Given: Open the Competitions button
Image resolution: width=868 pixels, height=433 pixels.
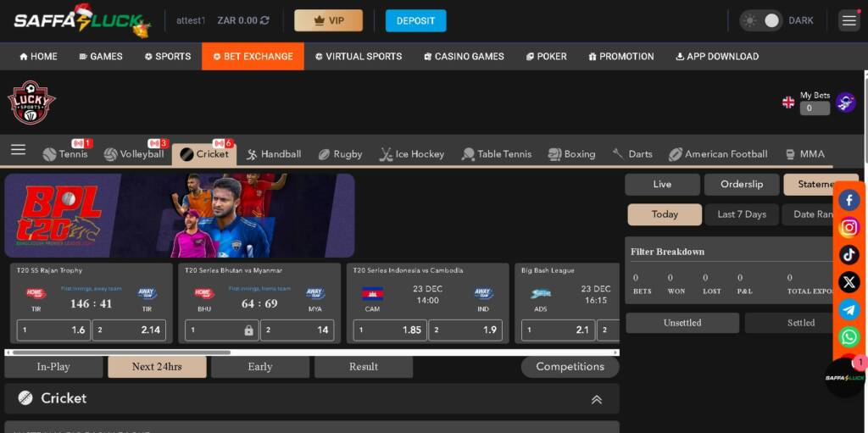Looking at the screenshot, I should [570, 367].
